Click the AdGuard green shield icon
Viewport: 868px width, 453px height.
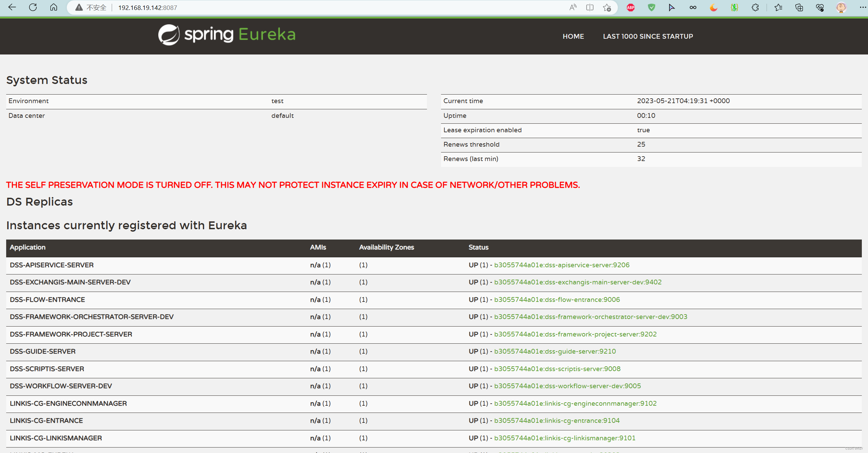coord(651,8)
